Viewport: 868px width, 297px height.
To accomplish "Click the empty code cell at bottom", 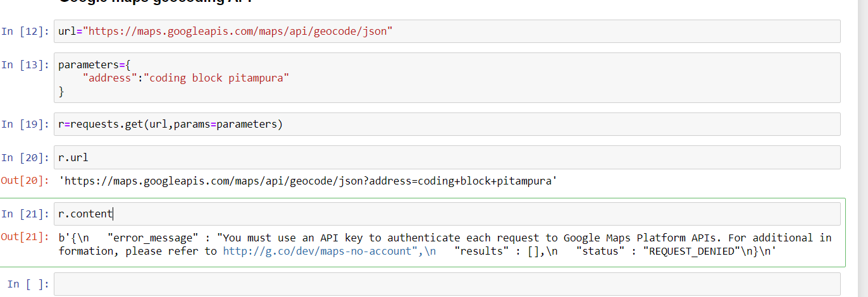I will [447, 284].
